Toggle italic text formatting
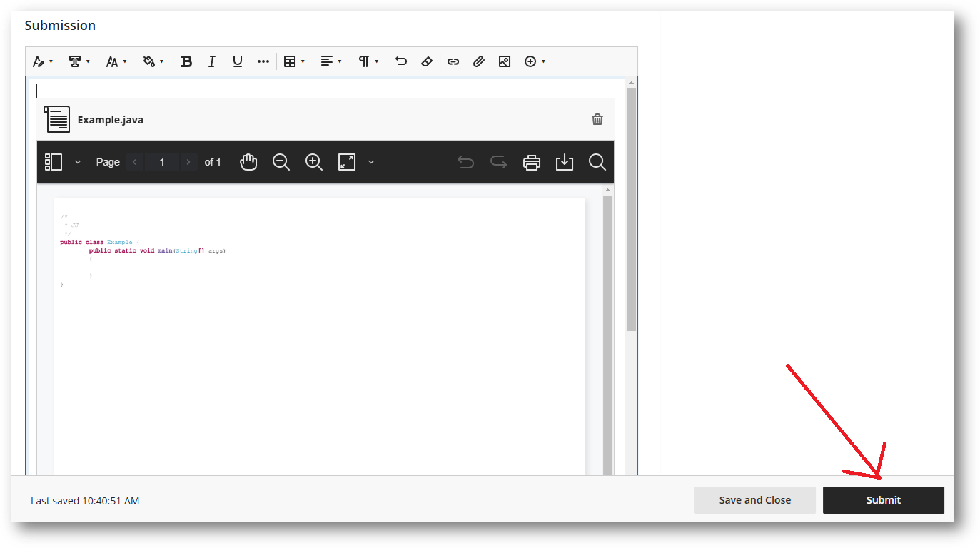Screen dimensions: 980x548 [x=211, y=61]
